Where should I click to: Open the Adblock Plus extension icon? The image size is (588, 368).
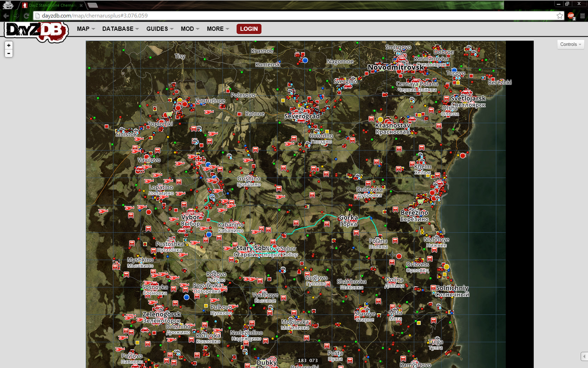click(571, 16)
